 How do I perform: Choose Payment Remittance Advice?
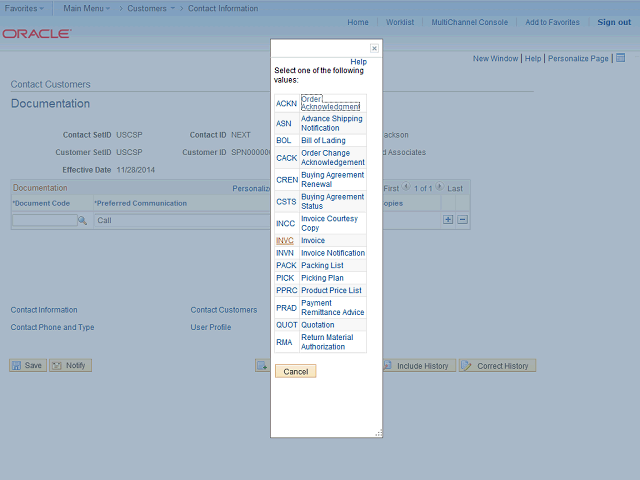click(333, 307)
